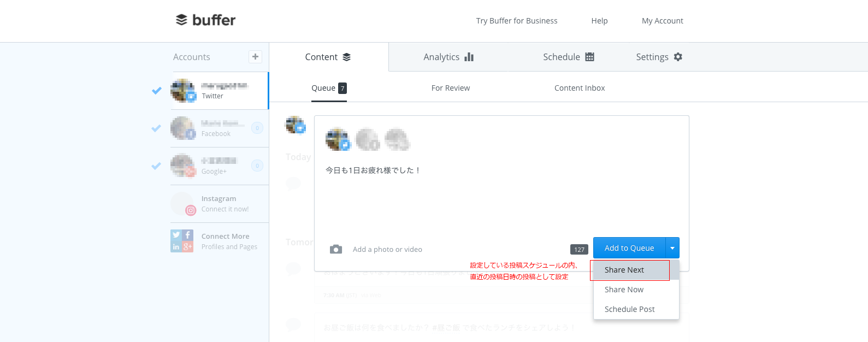Viewport: 868px width, 342px height.
Task: Choose Share Now from the menu
Action: click(636, 290)
